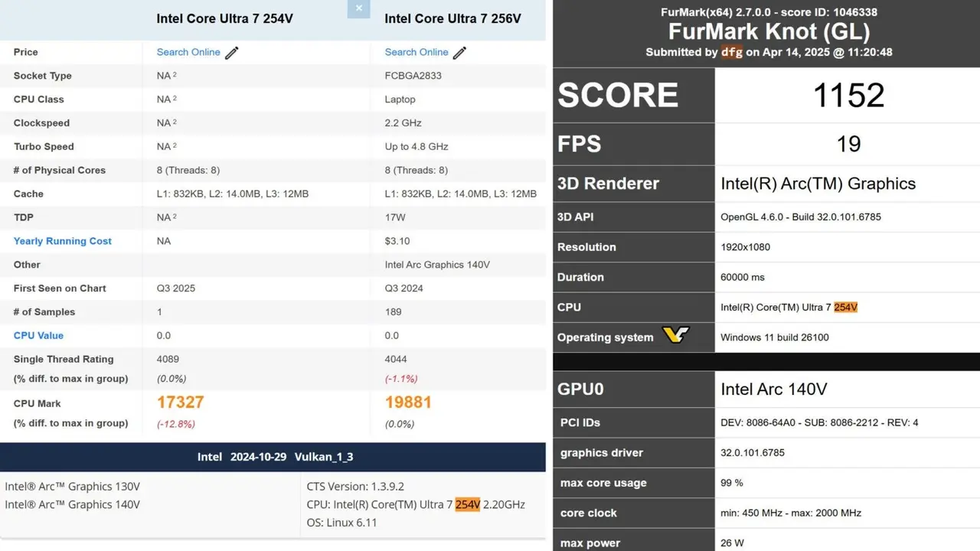
Task: Click the Vulkan_1_3 label in the dark header
Action: tap(324, 457)
